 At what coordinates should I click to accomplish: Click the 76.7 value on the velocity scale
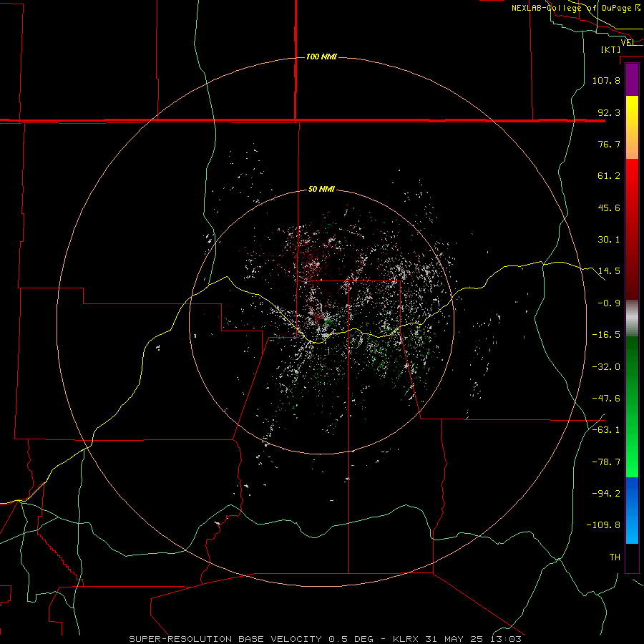coord(609,144)
